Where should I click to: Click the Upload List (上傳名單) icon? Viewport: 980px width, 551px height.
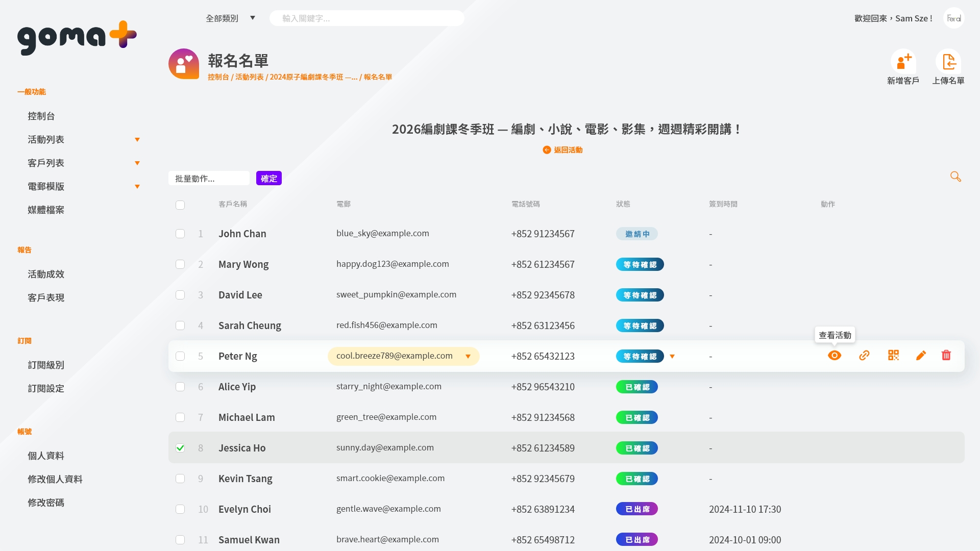[948, 62]
